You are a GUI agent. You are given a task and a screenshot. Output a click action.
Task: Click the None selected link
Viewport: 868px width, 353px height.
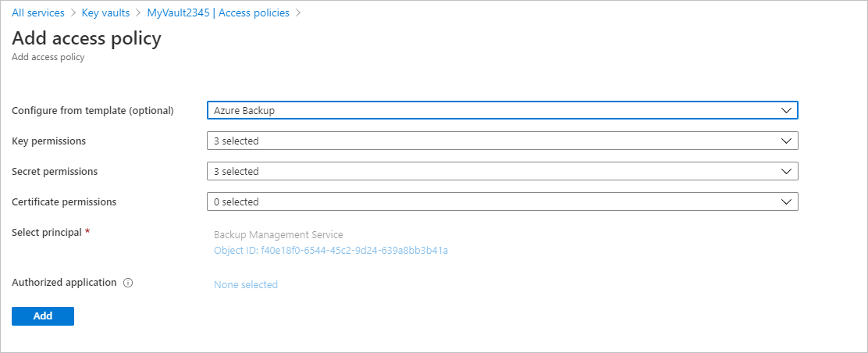(x=246, y=285)
